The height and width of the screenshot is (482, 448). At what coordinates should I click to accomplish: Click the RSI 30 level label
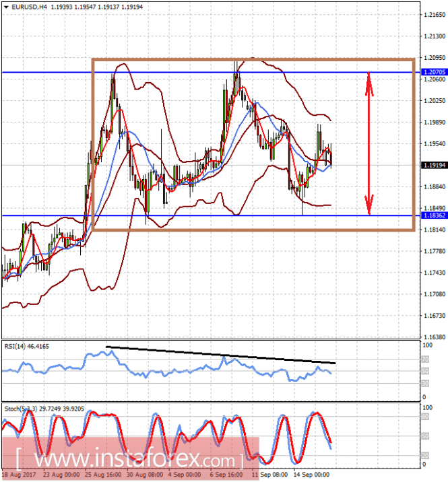coord(425,383)
